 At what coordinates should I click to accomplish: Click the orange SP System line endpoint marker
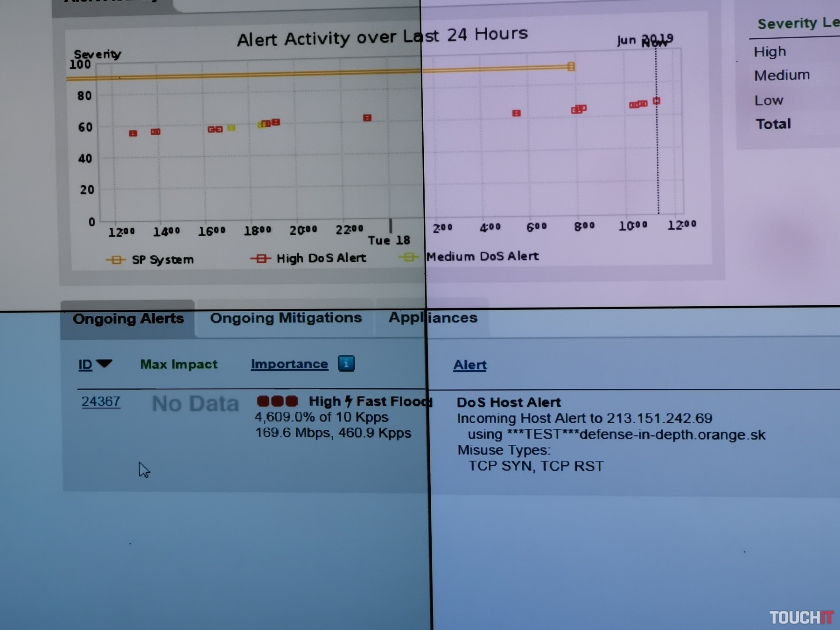click(571, 67)
